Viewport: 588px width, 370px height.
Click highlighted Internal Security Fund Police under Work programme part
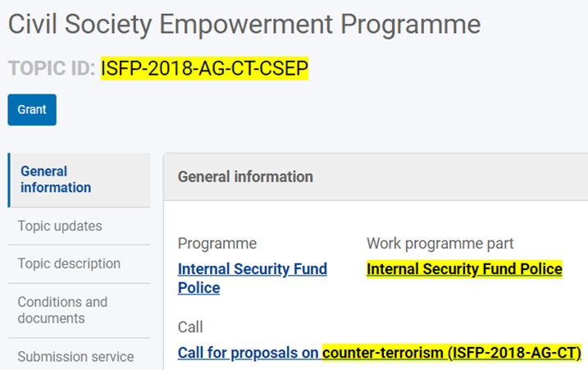point(464,269)
